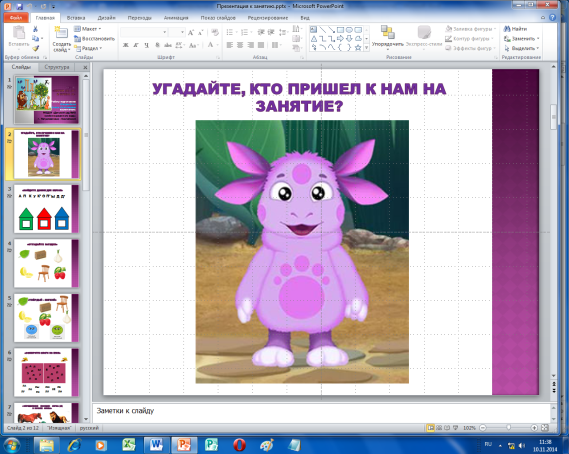
Task: Open the font size dropdown
Action: 182,33
